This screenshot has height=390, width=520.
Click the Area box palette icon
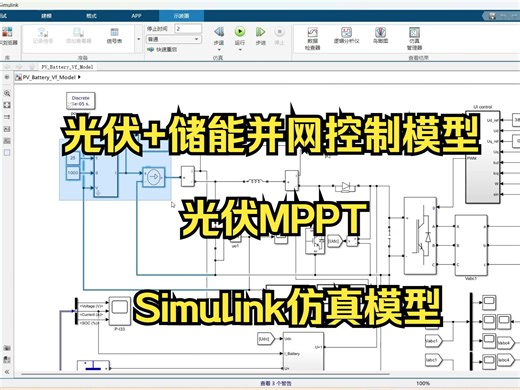click(x=7, y=153)
